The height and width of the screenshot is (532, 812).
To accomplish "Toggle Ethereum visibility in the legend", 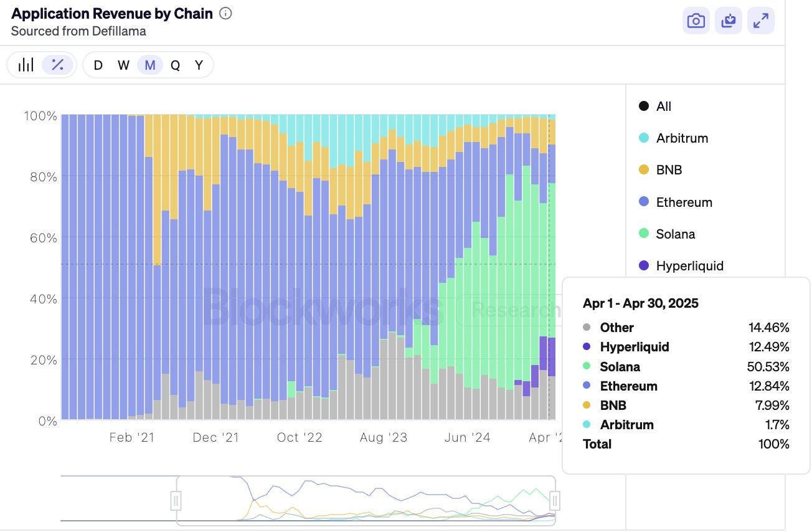I will (684, 202).
